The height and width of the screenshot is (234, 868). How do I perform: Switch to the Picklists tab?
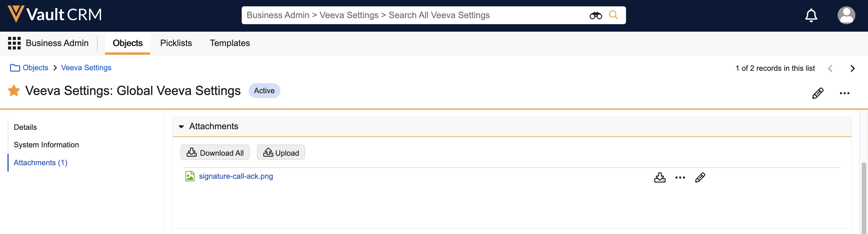(176, 43)
